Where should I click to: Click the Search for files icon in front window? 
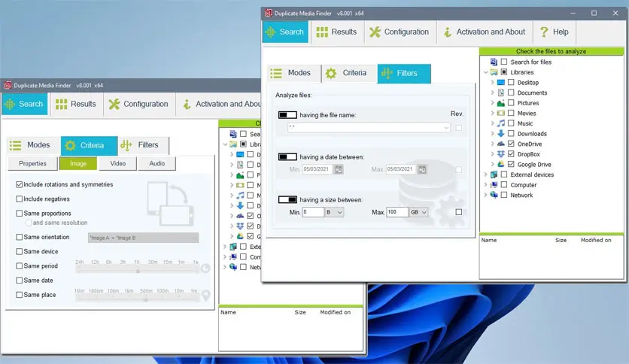[x=494, y=62]
